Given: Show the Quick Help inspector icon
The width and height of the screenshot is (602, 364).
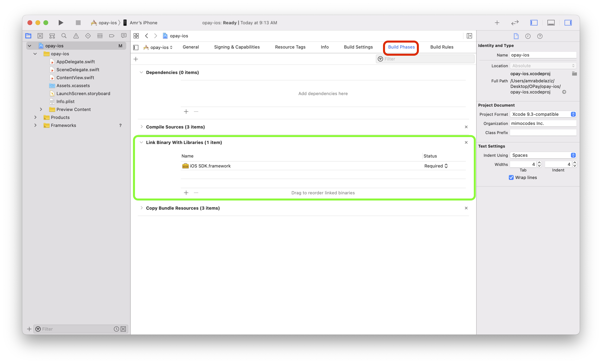Looking at the screenshot, I should [540, 36].
